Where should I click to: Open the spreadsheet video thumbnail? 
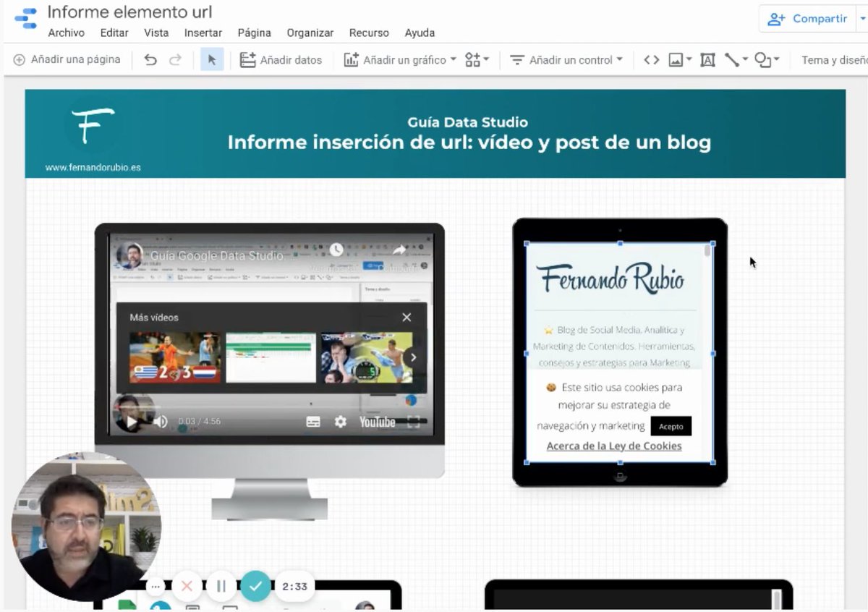coord(271,357)
